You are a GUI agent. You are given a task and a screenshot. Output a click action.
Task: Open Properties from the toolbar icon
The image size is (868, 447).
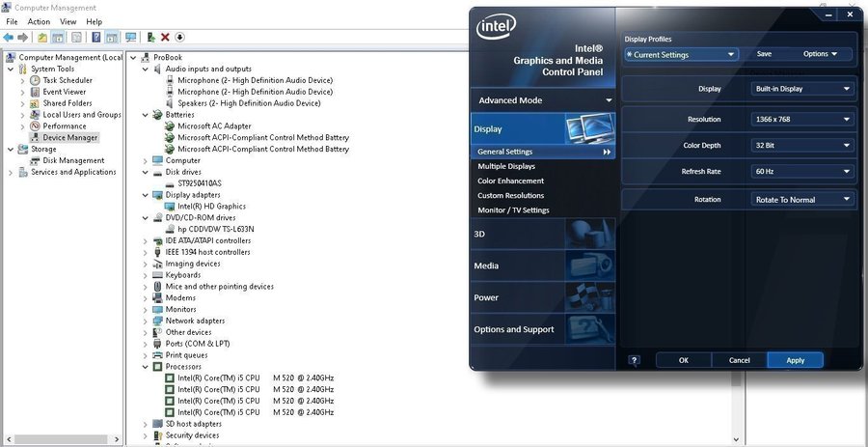tap(76, 37)
